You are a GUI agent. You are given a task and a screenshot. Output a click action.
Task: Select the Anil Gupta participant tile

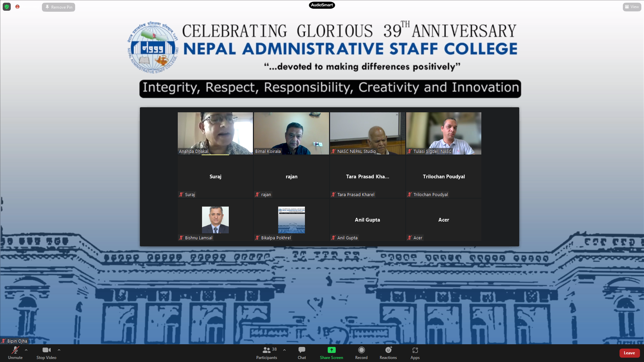point(368,220)
